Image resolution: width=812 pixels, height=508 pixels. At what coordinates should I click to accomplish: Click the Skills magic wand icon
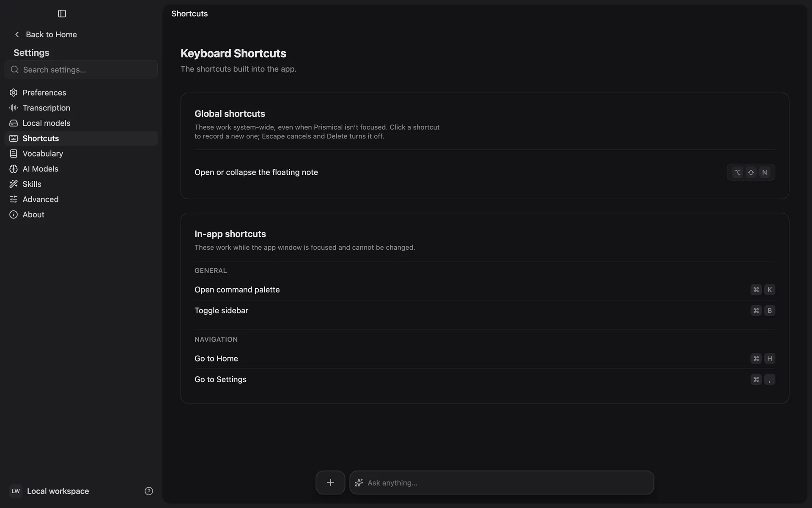[x=14, y=184]
